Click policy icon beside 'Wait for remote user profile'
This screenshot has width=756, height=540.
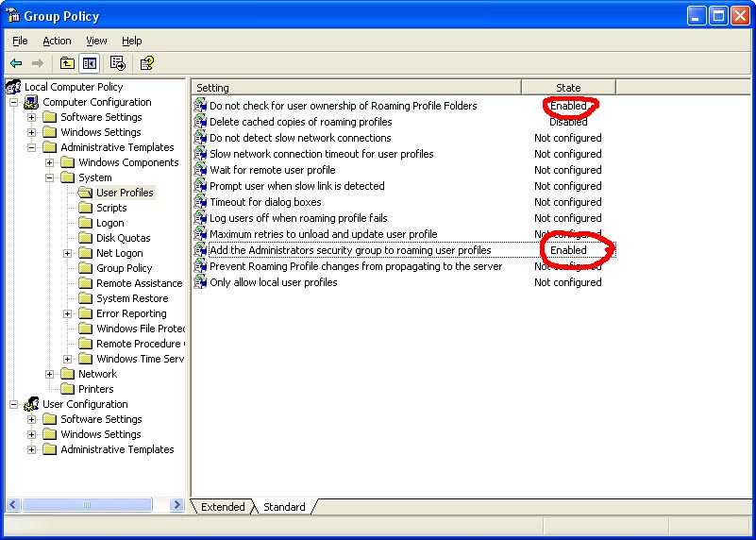200,170
